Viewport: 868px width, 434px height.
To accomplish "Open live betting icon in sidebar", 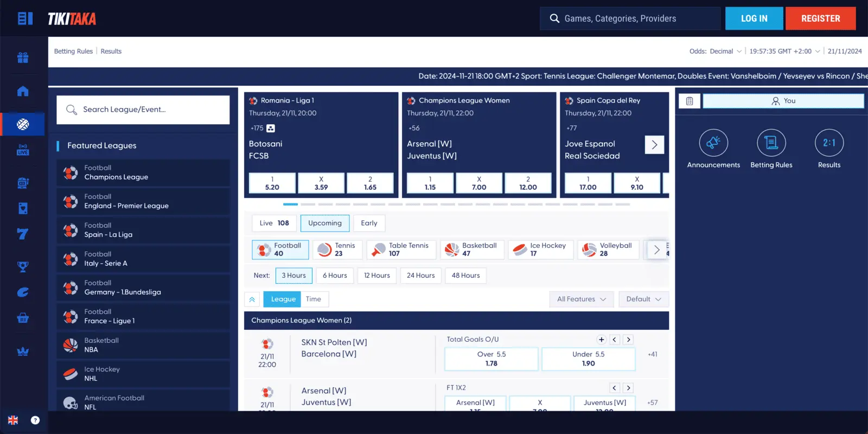I will 23,150.
